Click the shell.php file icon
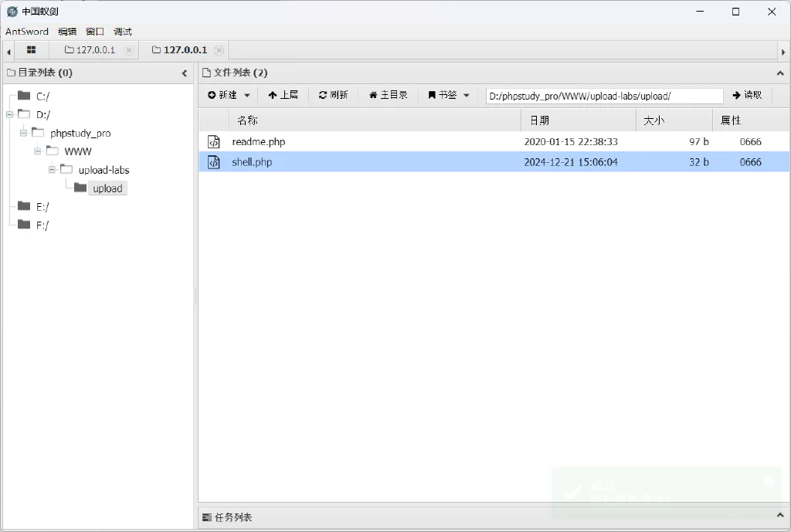 pos(214,162)
